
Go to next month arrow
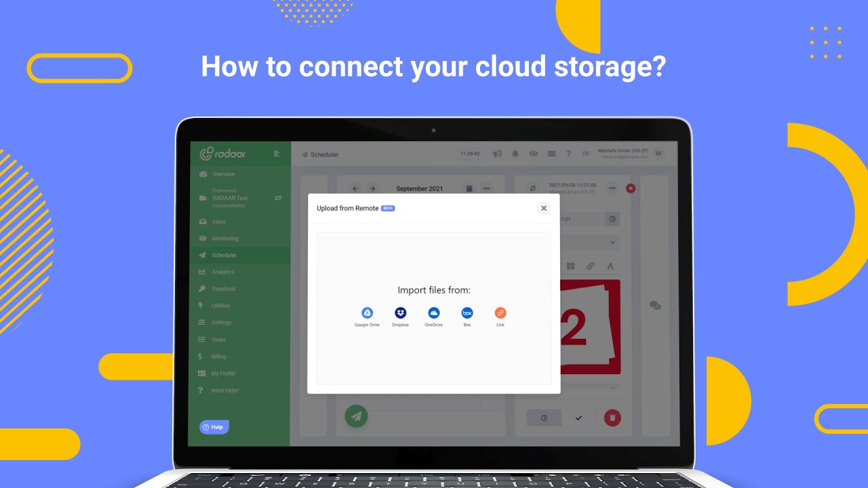pyautogui.click(x=372, y=188)
